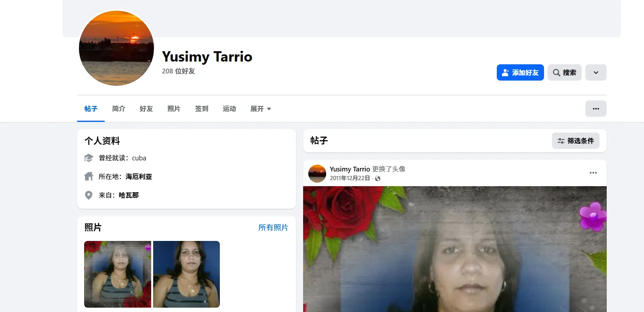This screenshot has height=312, width=644.
Task: Open the profile three-dot options menu
Action: click(x=596, y=109)
